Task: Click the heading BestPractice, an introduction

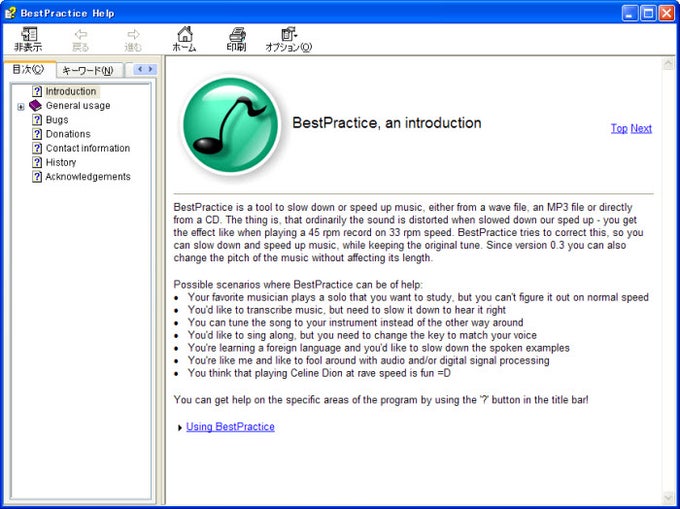Action: 386,123
